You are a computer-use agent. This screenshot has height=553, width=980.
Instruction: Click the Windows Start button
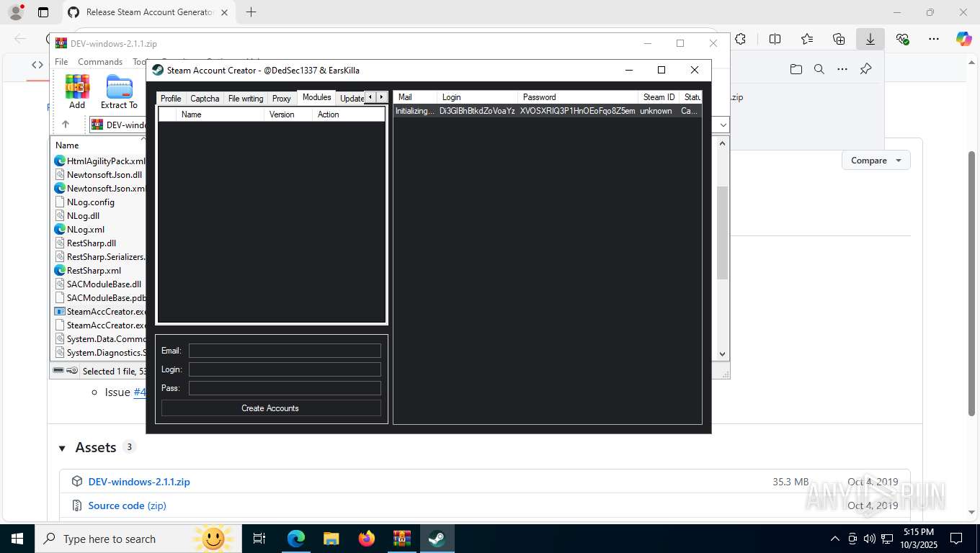17,539
